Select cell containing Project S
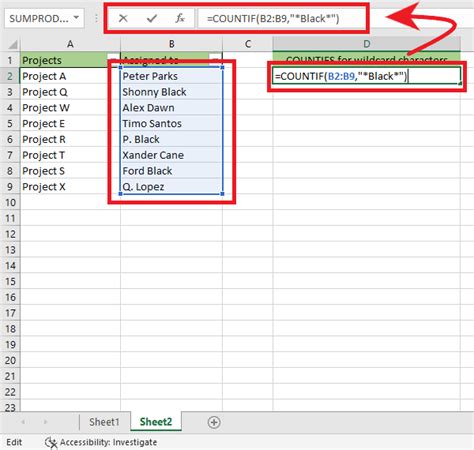 70,171
